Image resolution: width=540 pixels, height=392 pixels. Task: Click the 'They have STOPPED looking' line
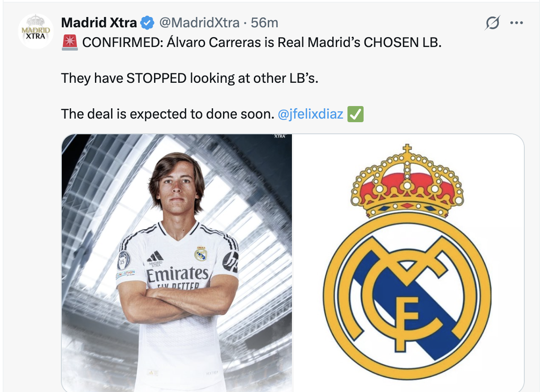tap(190, 78)
